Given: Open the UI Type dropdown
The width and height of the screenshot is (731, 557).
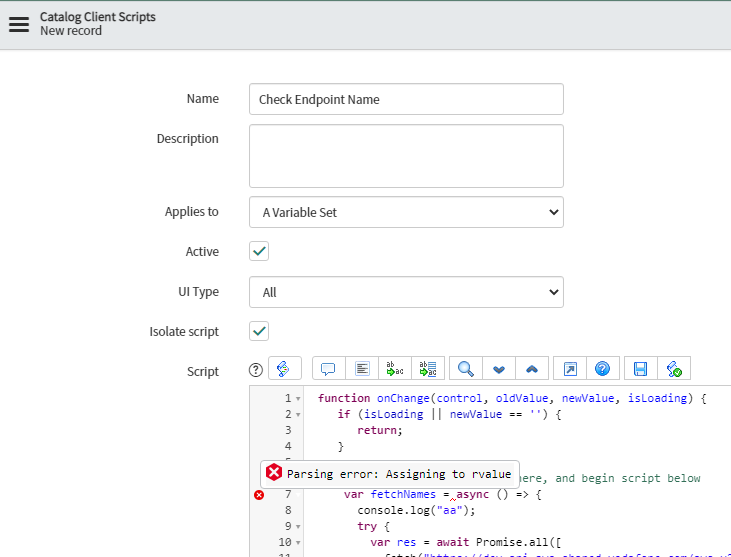Looking at the screenshot, I should [x=406, y=292].
